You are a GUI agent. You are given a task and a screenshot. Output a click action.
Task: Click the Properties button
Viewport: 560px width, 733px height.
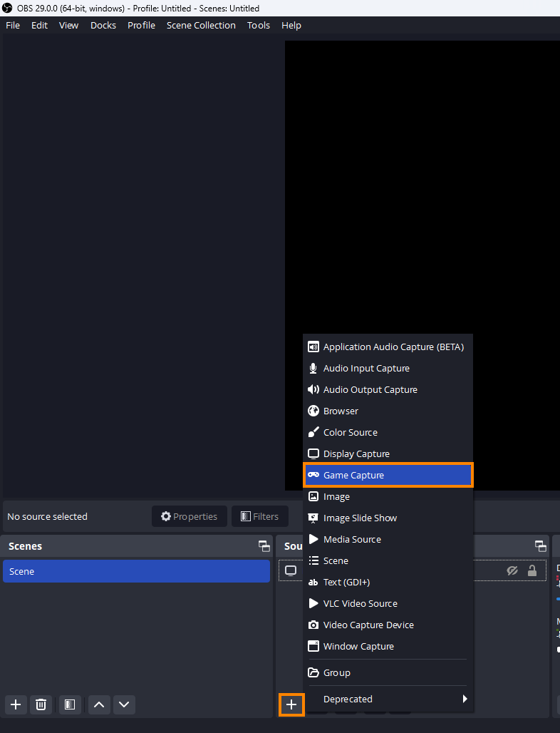click(189, 516)
